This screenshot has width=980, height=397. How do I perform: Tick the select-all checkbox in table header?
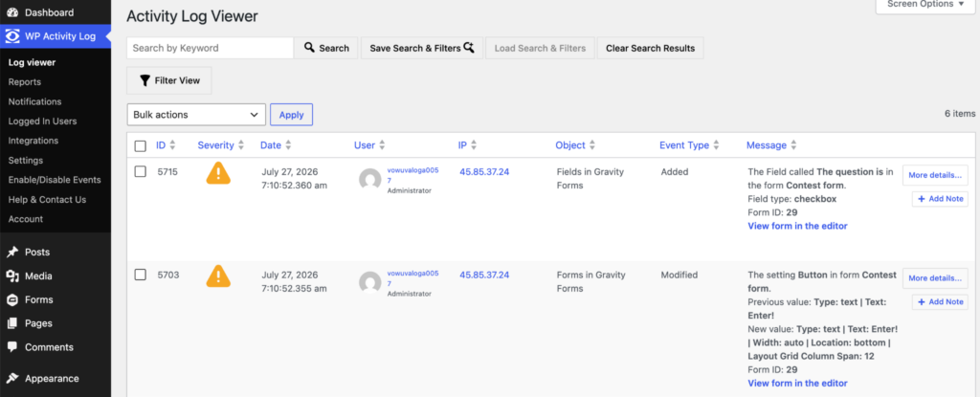pos(141,145)
